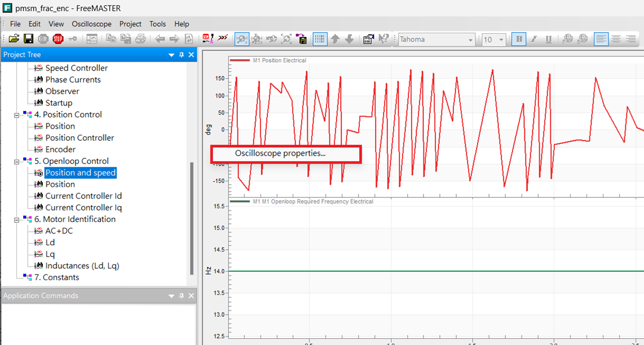The height and width of the screenshot is (345, 644).
Task: Collapse the 5. Openloop Control tree node
Action: (17, 161)
